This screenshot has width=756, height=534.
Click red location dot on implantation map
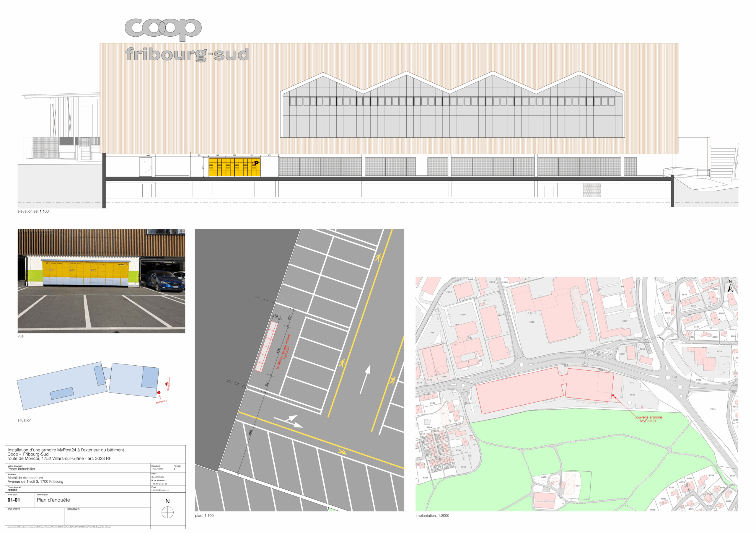pyautogui.click(x=613, y=395)
